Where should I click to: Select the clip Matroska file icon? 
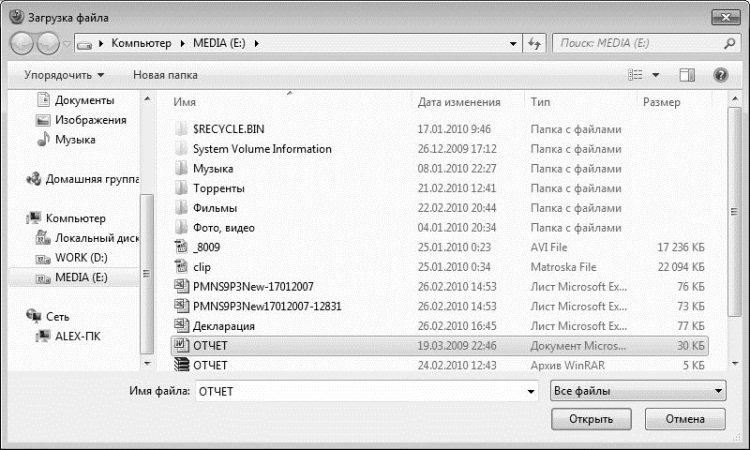tap(181, 267)
